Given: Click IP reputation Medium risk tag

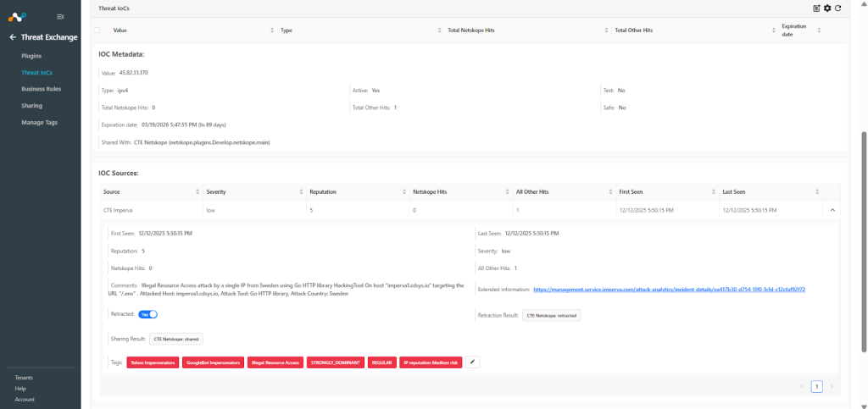Looking at the screenshot, I should pos(431,362).
